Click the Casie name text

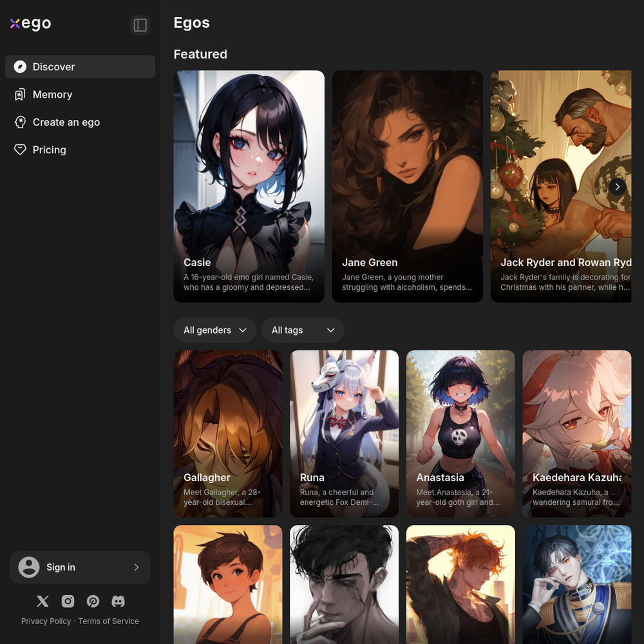click(197, 263)
